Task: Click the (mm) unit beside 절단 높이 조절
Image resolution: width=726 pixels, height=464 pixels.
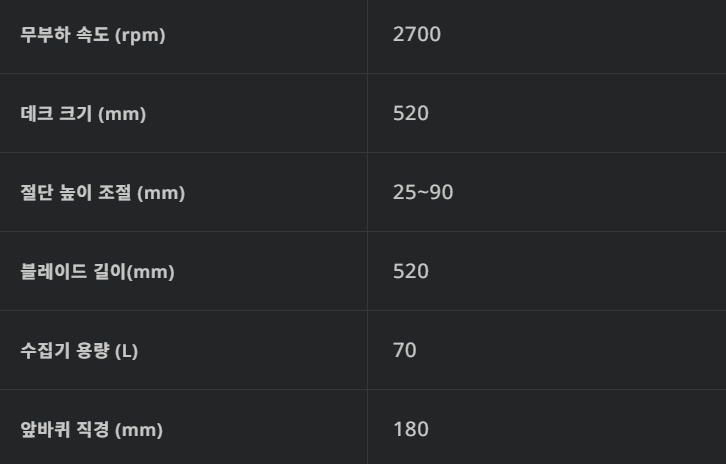Action: [161, 193]
